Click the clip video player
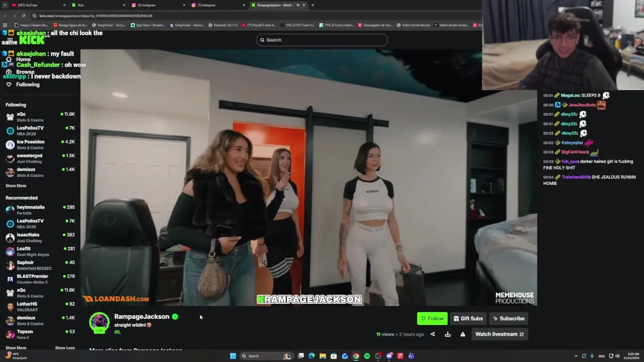The height and width of the screenshot is (362, 644). click(308, 177)
